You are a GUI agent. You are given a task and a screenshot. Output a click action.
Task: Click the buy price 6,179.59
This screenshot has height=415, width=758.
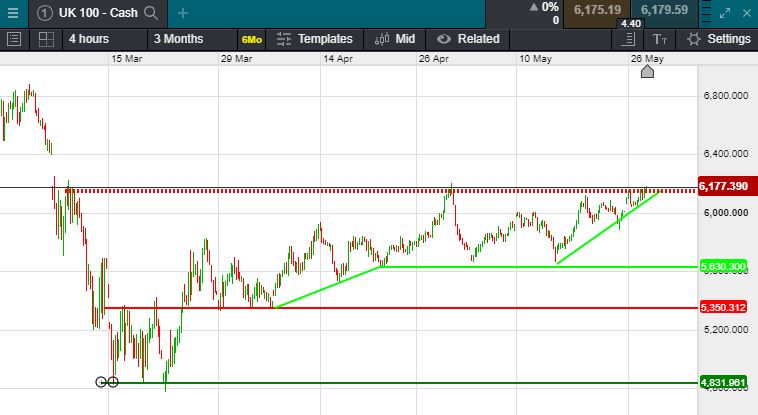point(664,10)
